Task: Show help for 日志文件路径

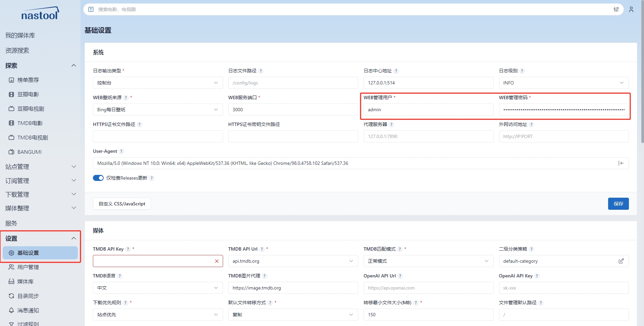Action: tap(261, 71)
